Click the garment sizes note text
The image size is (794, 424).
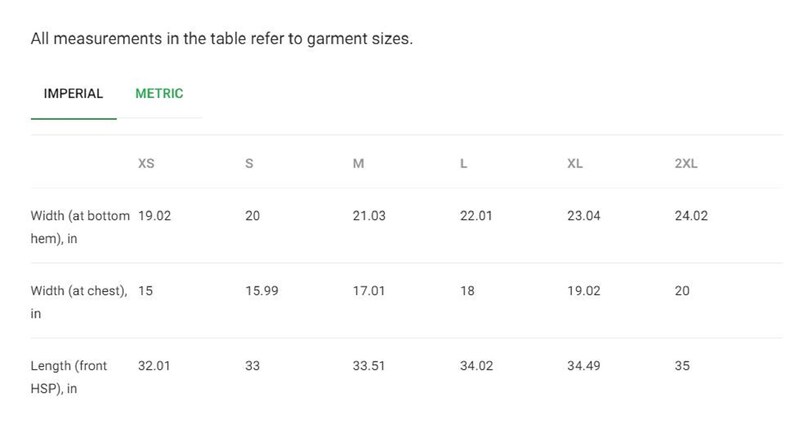click(x=222, y=38)
